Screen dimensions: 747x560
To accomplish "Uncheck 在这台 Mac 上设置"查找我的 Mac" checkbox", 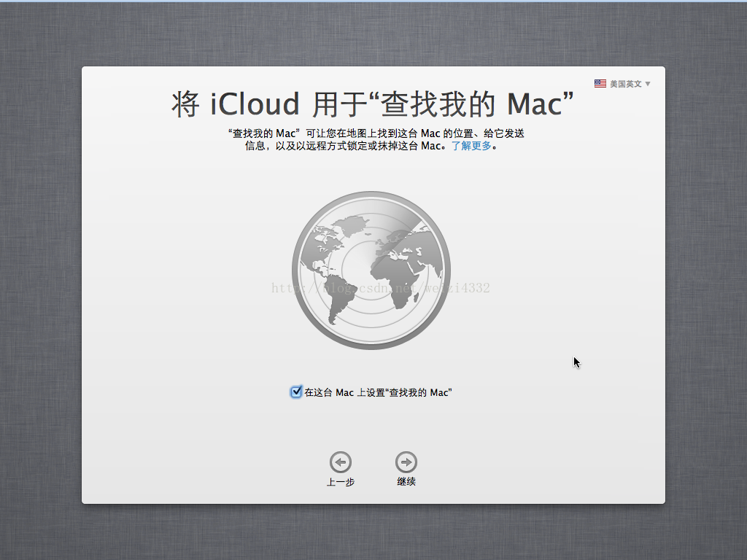I will pos(296,392).
